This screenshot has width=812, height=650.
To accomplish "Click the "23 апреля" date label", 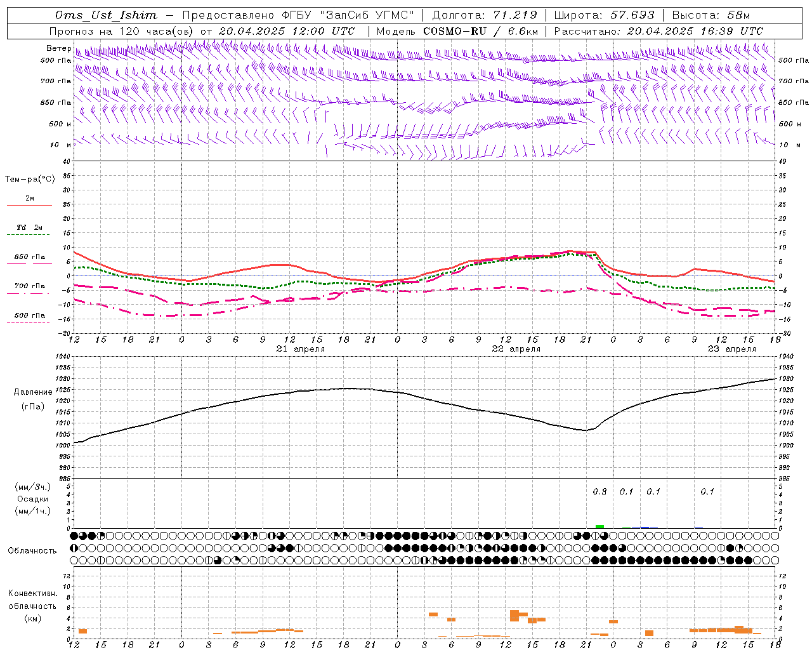I will [x=732, y=349].
